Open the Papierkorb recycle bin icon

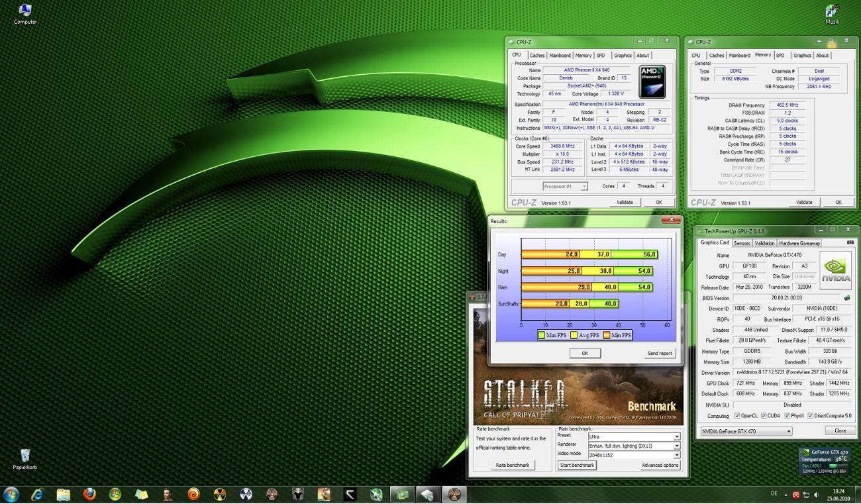[x=25, y=458]
